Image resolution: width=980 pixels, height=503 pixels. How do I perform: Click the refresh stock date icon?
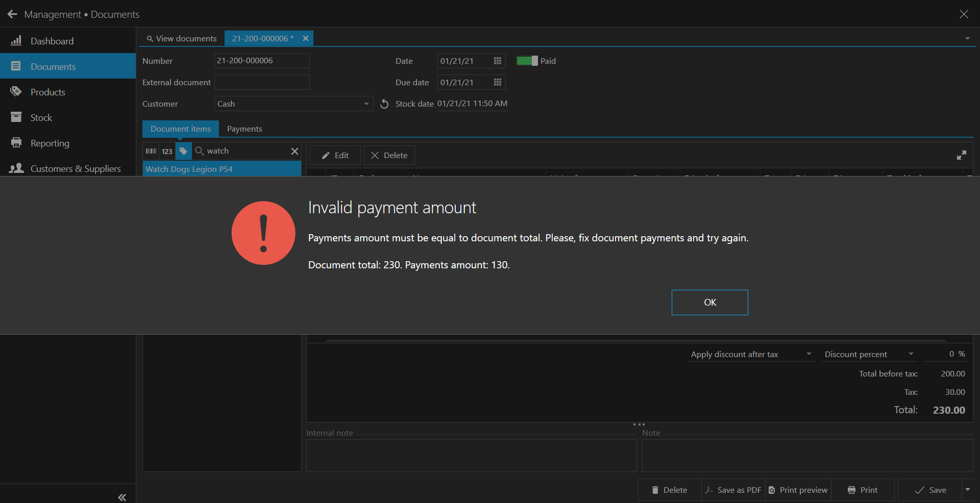pyautogui.click(x=384, y=104)
